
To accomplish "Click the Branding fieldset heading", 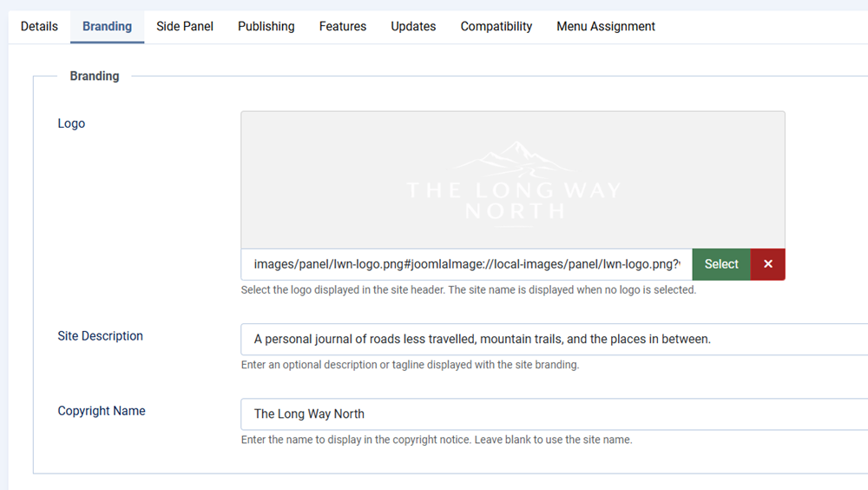I will [95, 76].
